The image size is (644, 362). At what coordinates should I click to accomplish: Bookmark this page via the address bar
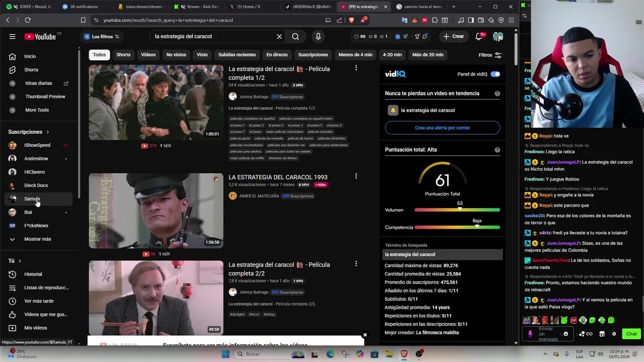click(x=83, y=20)
